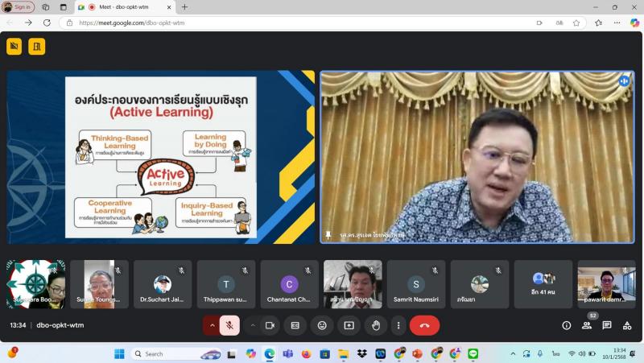This screenshot has width=644, height=363.
Task: Open meeting details info icon
Action: coord(567,326)
